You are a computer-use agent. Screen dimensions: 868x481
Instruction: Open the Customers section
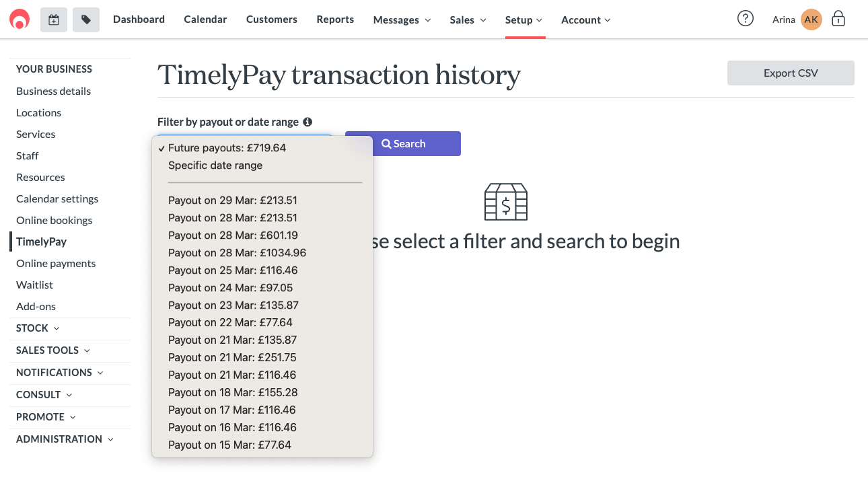[272, 20]
